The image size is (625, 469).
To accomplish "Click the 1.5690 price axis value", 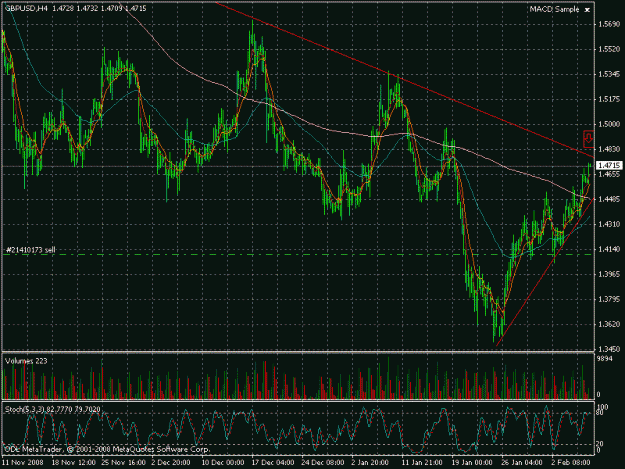I will tap(609, 24).
